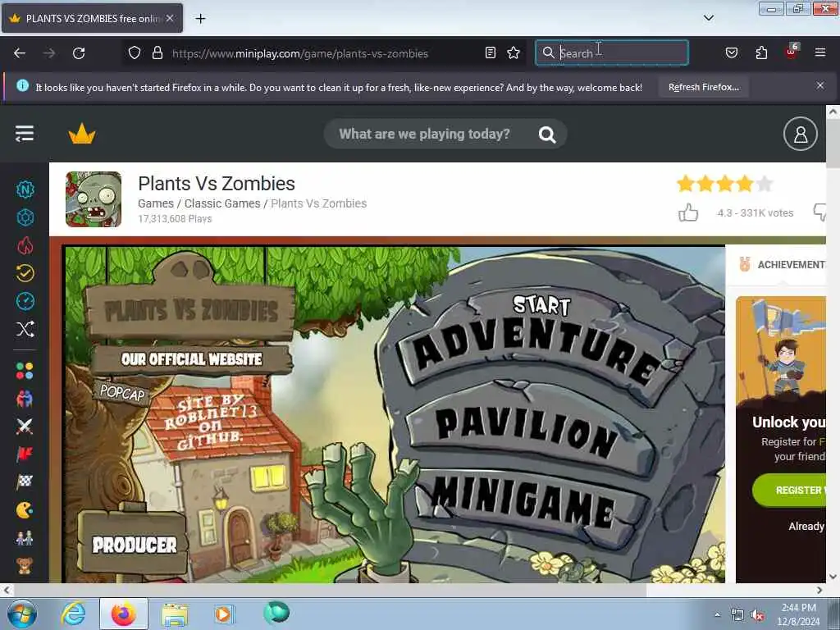Reload the current page
Image resolution: width=840 pixels, height=630 pixels.
79,53
